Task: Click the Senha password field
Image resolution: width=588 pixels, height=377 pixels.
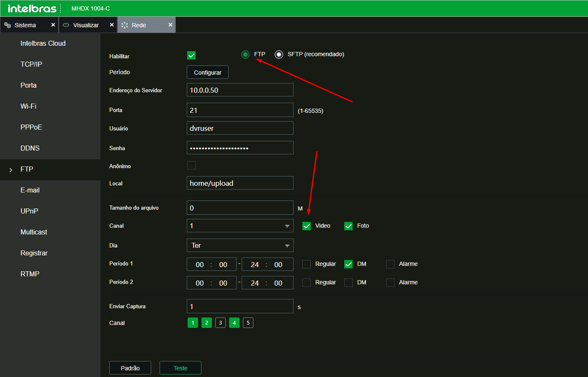Action: (x=240, y=148)
